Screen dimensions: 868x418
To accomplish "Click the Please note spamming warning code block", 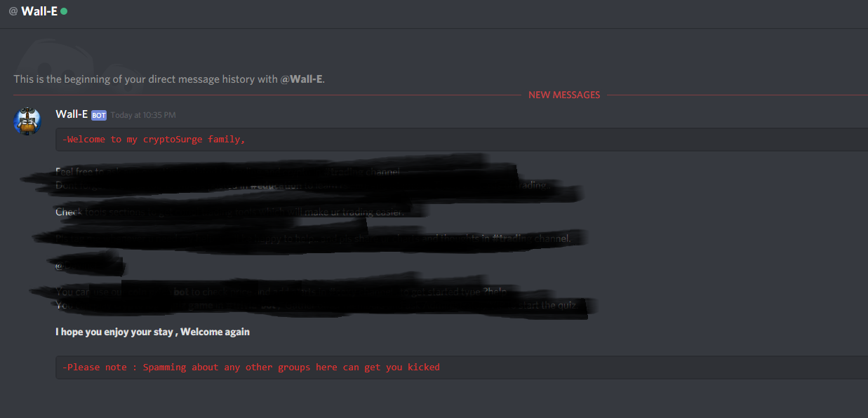I will point(462,367).
